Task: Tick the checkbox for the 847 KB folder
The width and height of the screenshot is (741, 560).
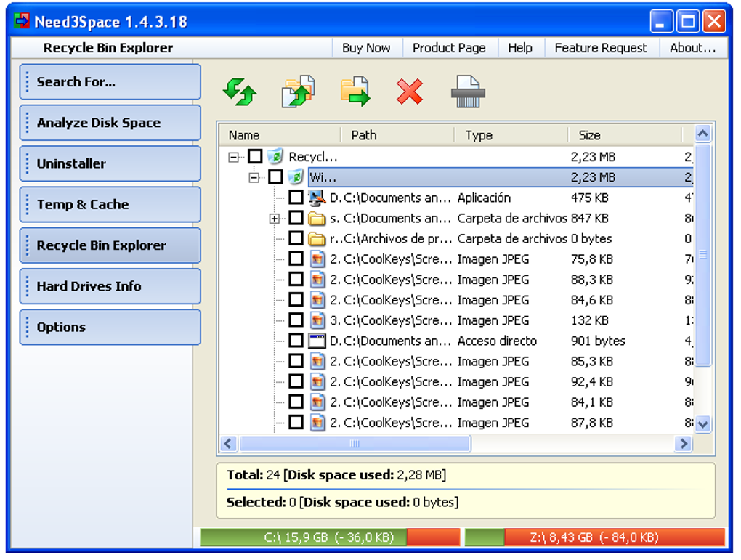Action: 296,218
